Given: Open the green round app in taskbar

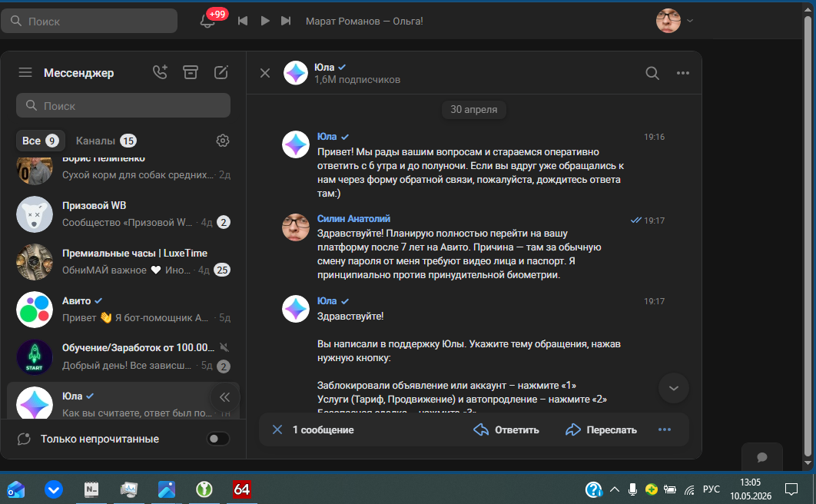Looking at the screenshot, I should [x=204, y=489].
